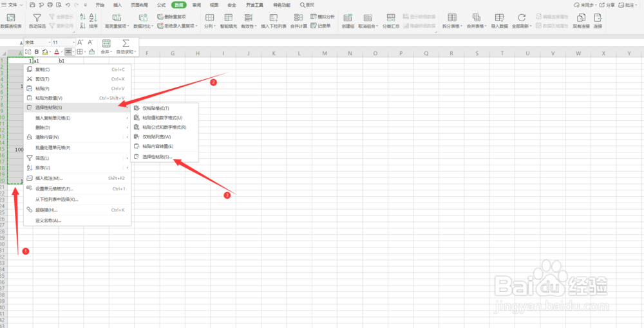Click the undo arrow icon
This screenshot has height=328, width=644.
point(68,5)
